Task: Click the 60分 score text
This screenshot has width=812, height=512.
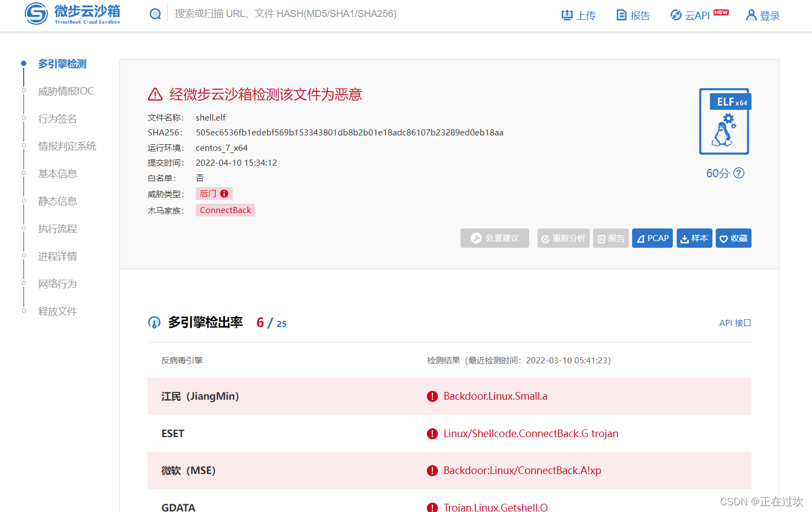Action: pyautogui.click(x=717, y=173)
